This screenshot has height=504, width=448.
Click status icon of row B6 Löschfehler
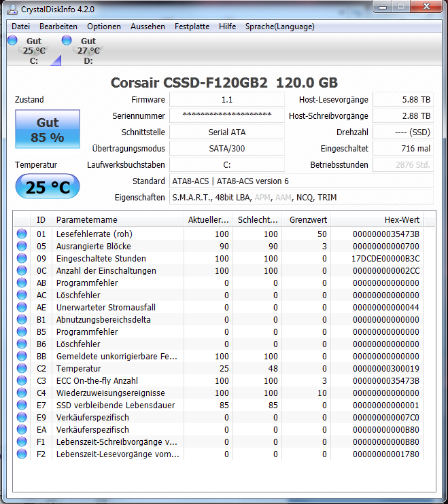(22, 344)
